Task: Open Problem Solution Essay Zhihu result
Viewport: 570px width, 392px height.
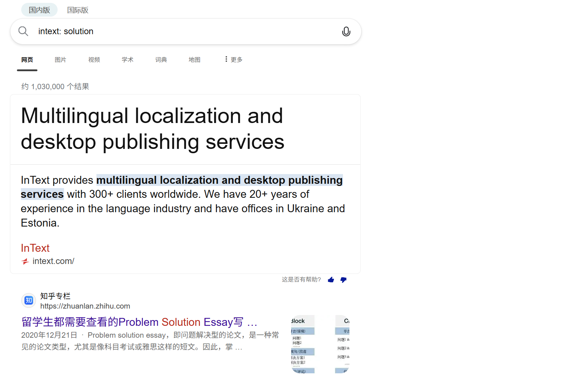Action: tap(139, 322)
